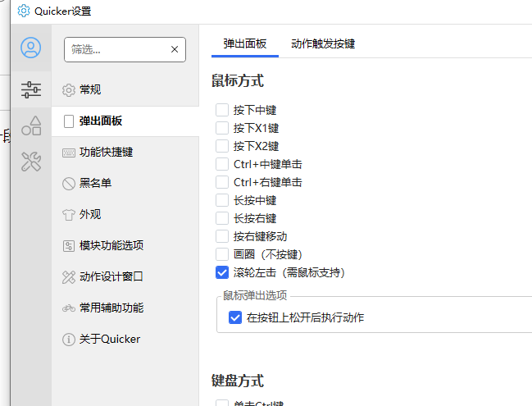Viewport: 532px width, 406px height.
Task: Click the module icon beside 模块功能选项
Action: point(69,246)
